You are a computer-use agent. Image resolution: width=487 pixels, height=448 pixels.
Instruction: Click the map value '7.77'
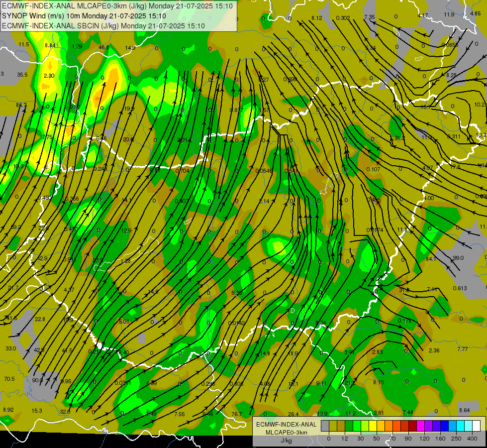463,349
